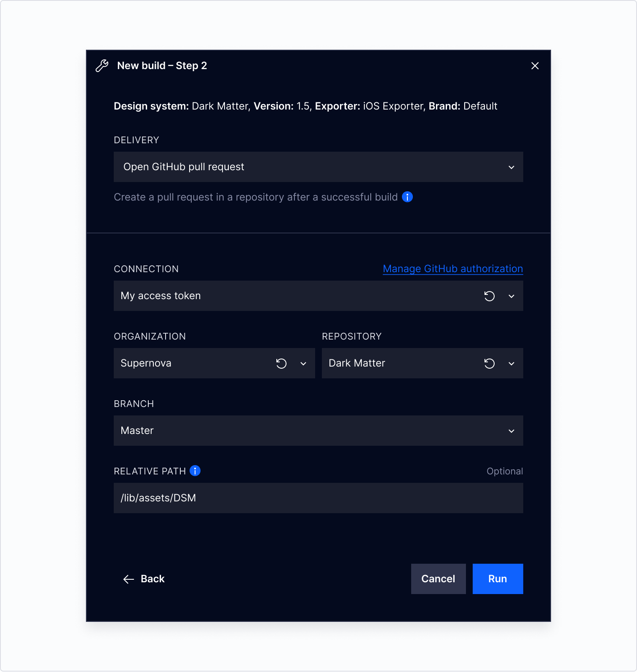This screenshot has height=672, width=637.
Task: Expand the Repository dropdown chevron
Action: click(511, 364)
